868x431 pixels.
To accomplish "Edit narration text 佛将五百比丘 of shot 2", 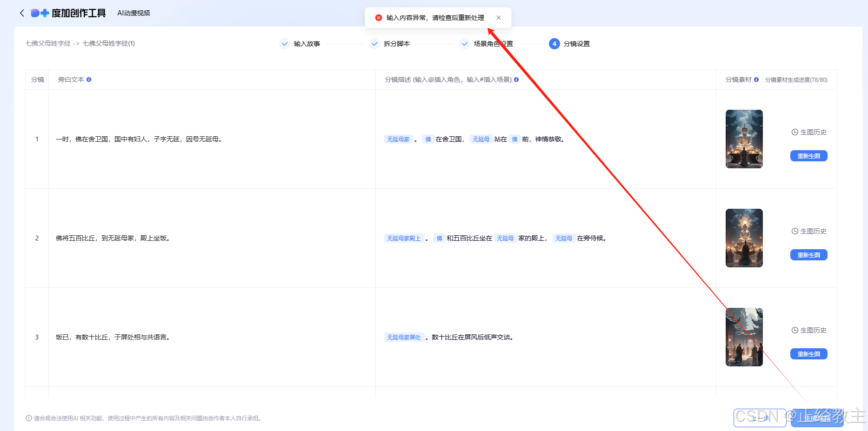I will click(x=113, y=238).
